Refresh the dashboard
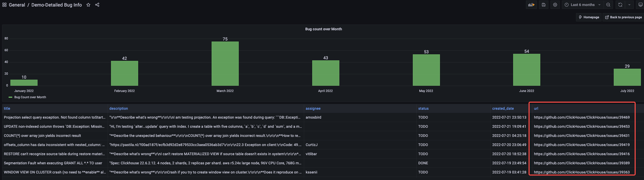Image resolution: width=644 pixels, height=180 pixels. [620, 5]
